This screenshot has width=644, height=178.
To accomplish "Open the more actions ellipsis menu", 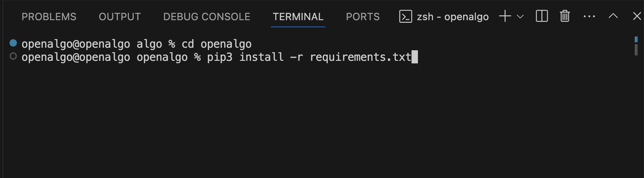I will (589, 16).
